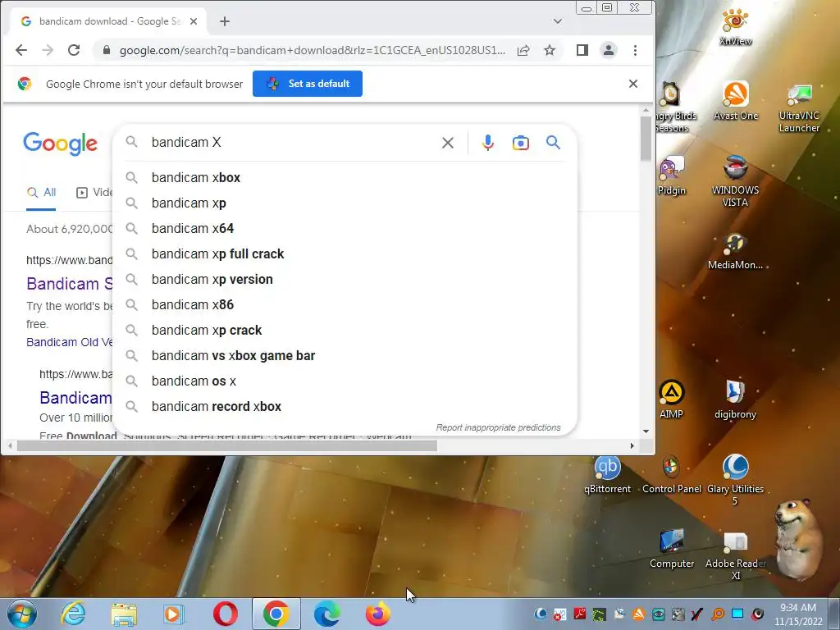Select suggestion bandicam os x
840x630 pixels.
pos(345,381)
